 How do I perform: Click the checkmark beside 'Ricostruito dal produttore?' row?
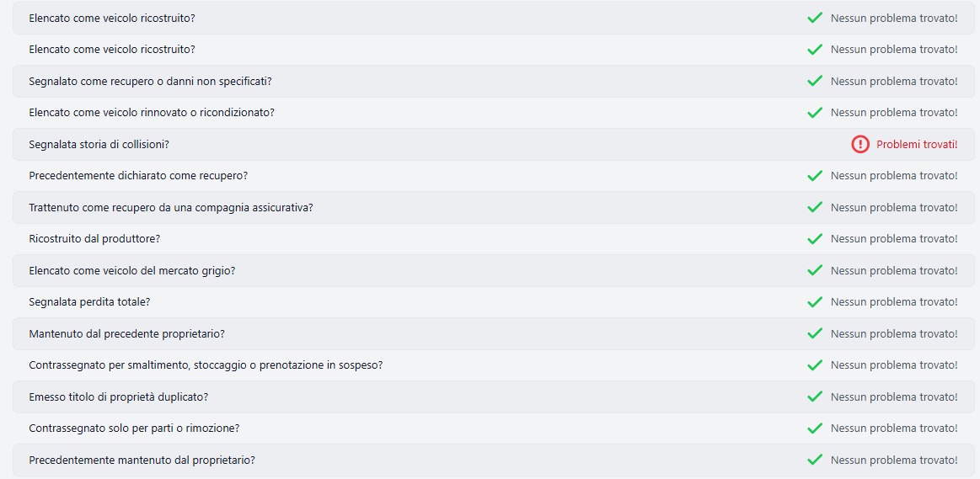pyautogui.click(x=815, y=239)
